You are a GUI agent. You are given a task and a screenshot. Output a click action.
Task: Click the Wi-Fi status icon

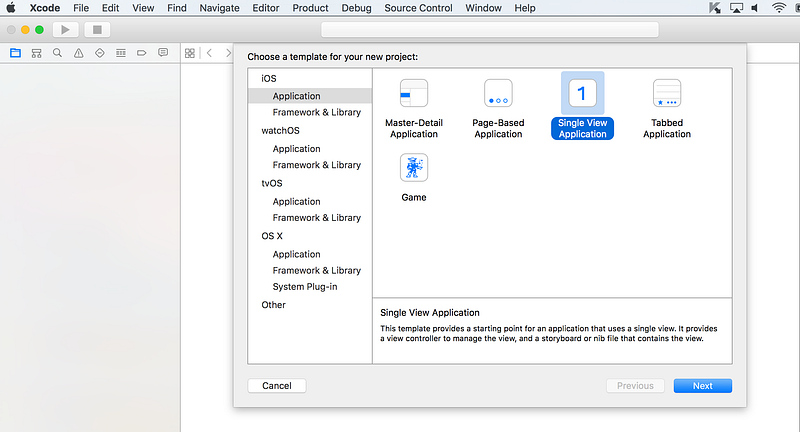tap(779, 8)
